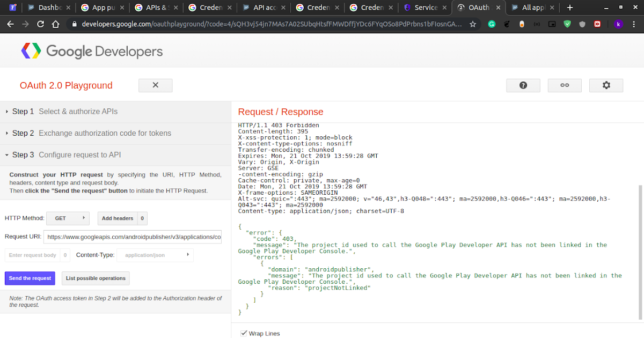The height and width of the screenshot is (338, 644).
Task: Go to the browser home icon
Action: (56, 24)
